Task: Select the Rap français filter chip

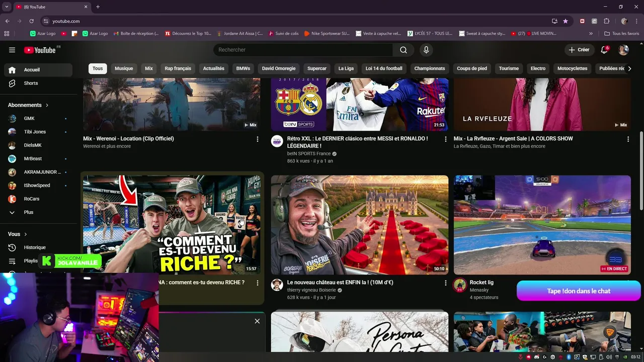Action: tap(178, 68)
